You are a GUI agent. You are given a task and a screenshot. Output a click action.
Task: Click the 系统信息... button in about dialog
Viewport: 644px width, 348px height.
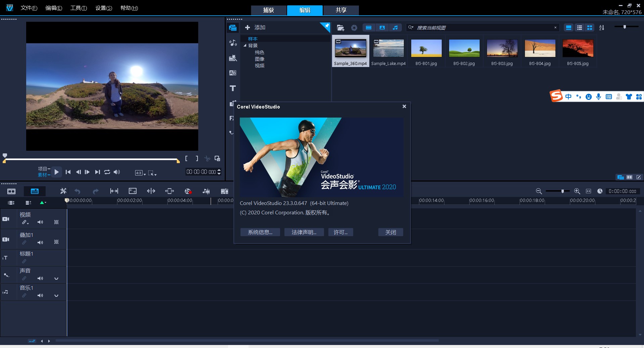pyautogui.click(x=260, y=232)
